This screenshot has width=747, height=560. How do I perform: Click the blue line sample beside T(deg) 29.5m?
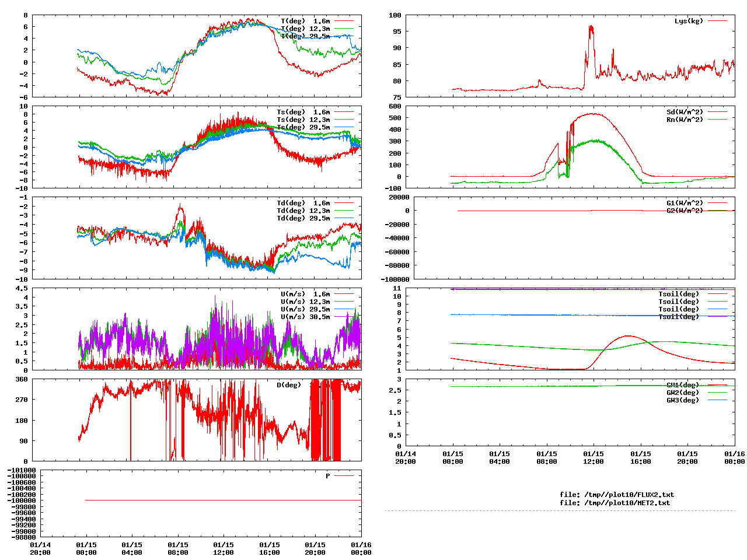(344, 36)
